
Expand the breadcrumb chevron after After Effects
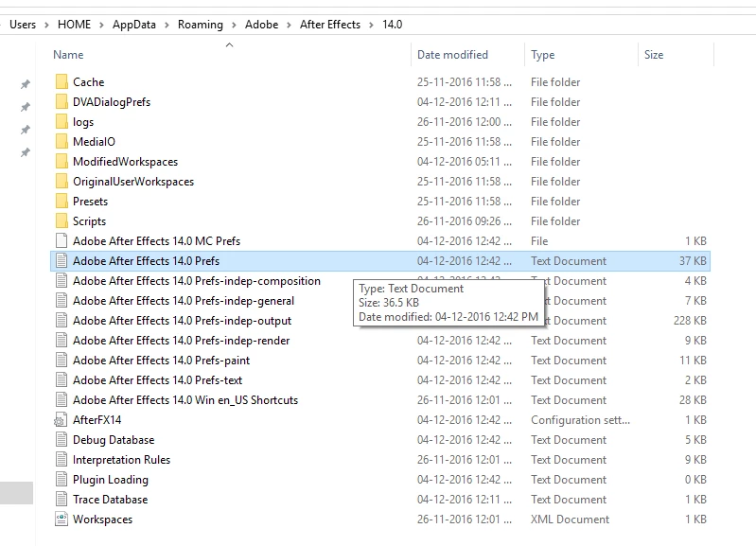pos(371,26)
